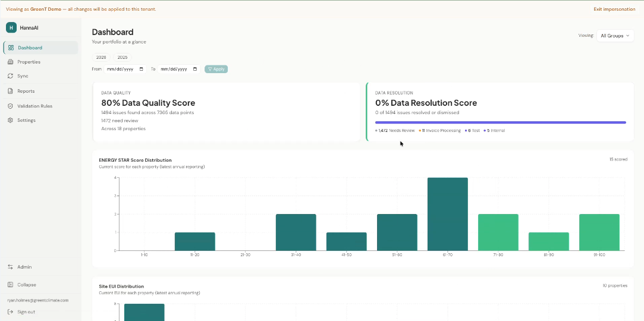Screen dimensions: 644x321
Task: Click the Data Resolution progress bar
Action: click(500, 122)
